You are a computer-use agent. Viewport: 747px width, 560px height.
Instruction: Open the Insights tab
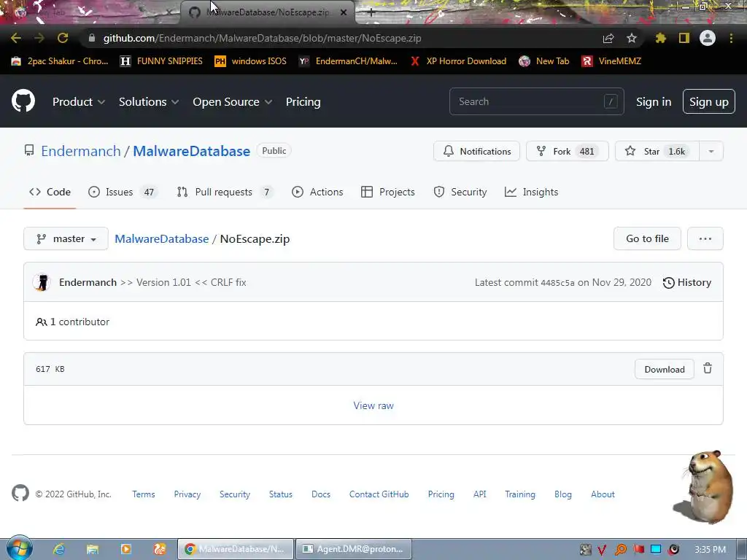(531, 192)
